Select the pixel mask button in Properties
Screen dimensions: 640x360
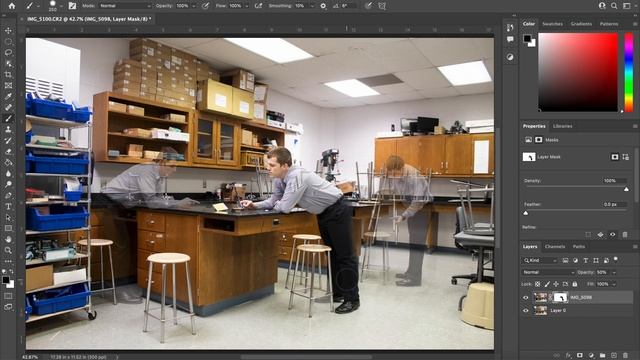click(615, 157)
